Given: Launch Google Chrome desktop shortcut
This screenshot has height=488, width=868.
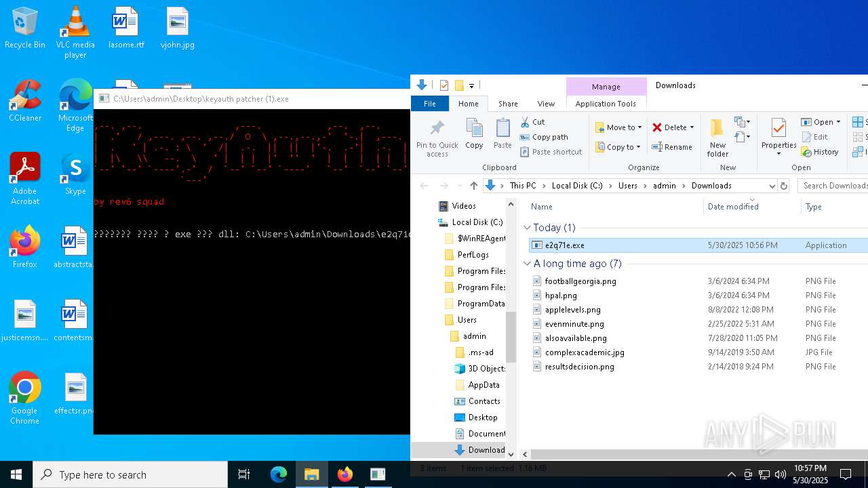Looking at the screenshot, I should pyautogui.click(x=25, y=399).
